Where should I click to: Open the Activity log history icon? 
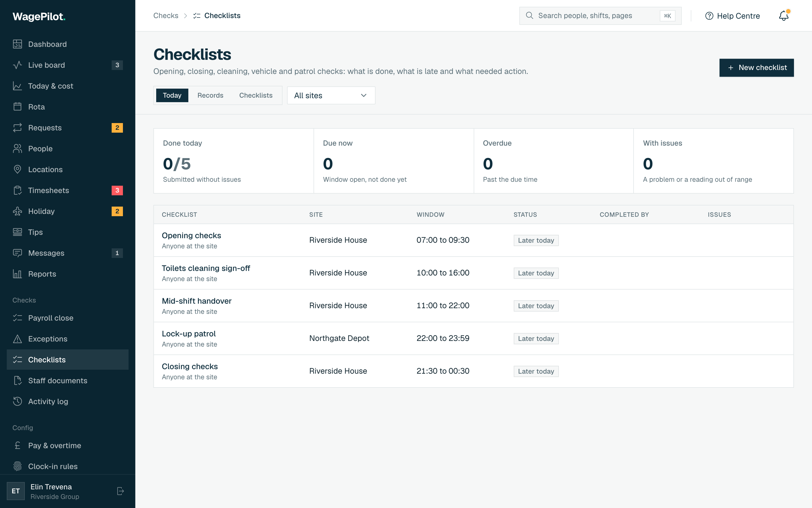click(x=17, y=401)
